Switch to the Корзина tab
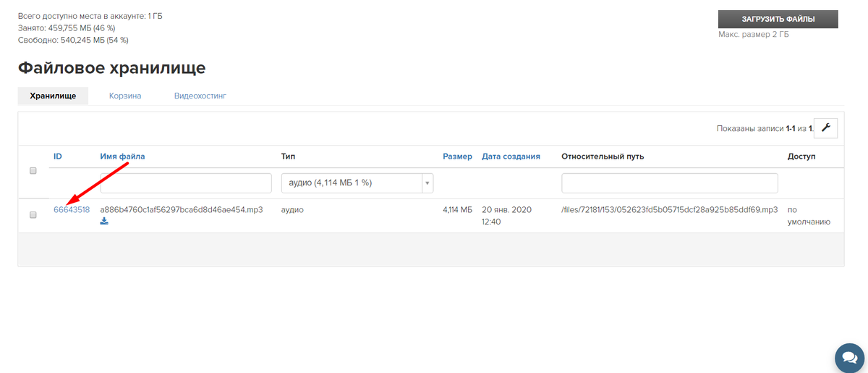Viewport: 868px width, 373px height. [125, 96]
